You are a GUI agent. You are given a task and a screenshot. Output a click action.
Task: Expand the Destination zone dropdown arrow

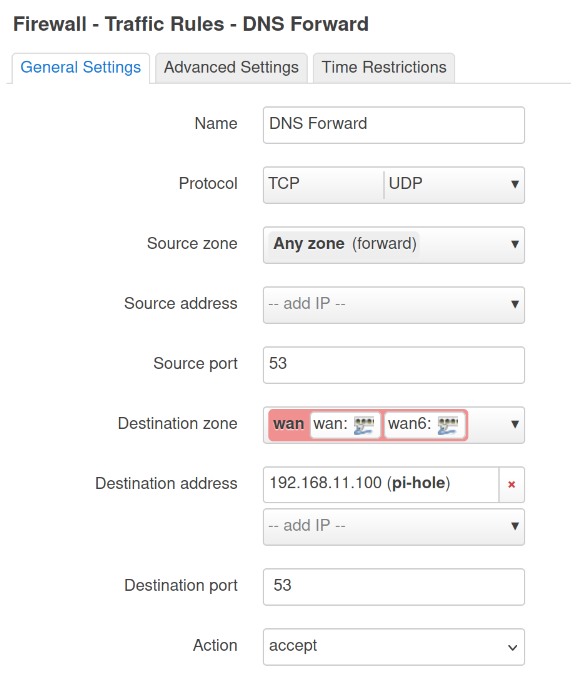tap(515, 424)
